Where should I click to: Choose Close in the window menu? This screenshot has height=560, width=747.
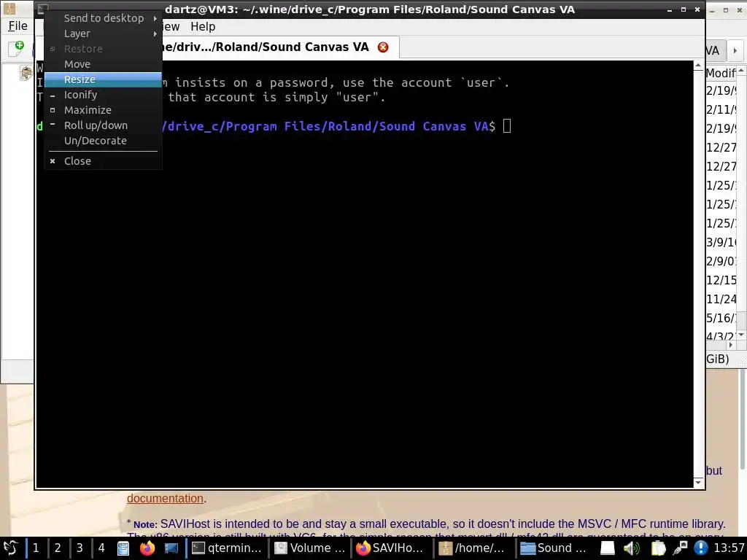pyautogui.click(x=103, y=161)
